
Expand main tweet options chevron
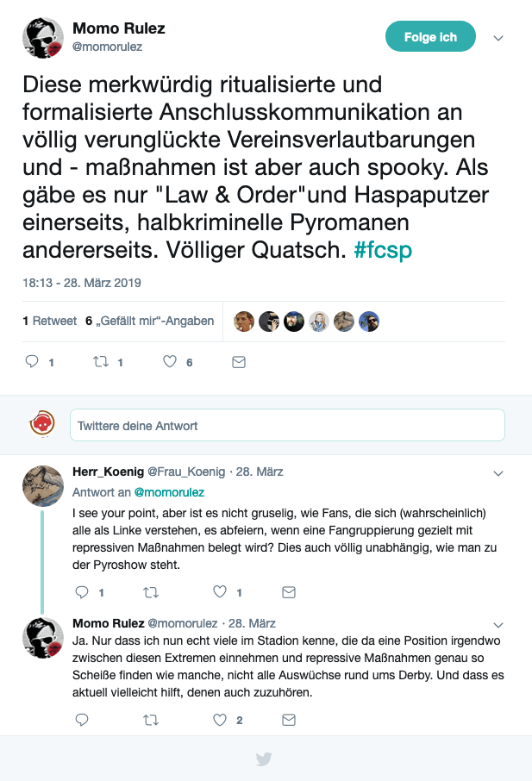[x=498, y=38]
